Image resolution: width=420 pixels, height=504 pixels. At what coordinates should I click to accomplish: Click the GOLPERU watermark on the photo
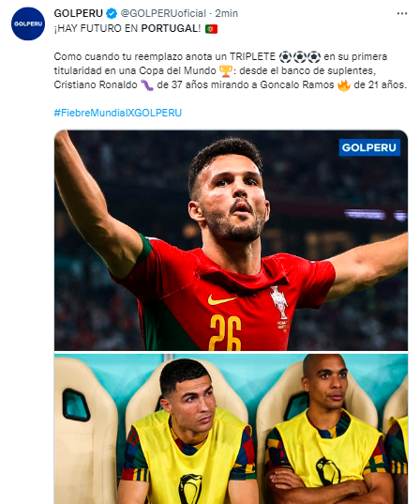point(369,147)
